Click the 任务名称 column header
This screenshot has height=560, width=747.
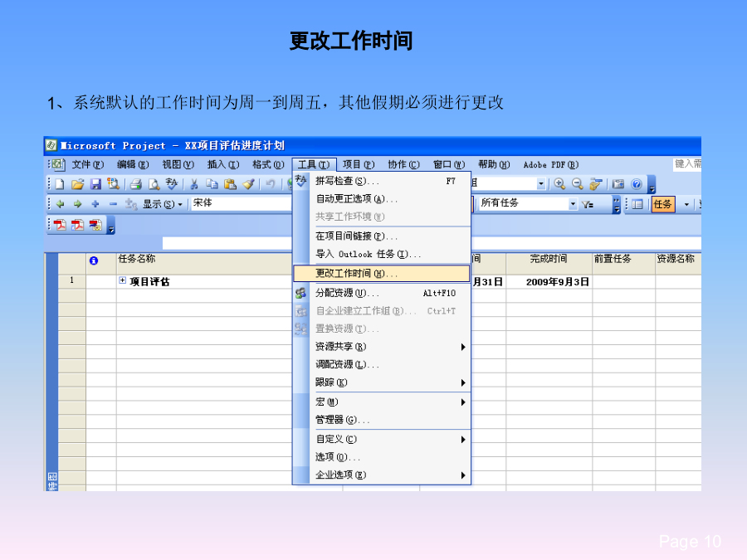click(204, 263)
